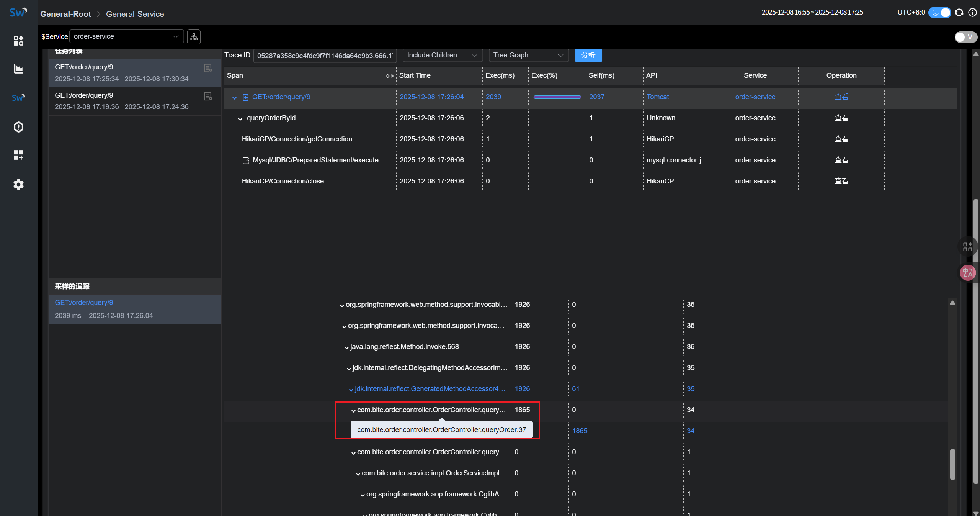Click the blue 分析 analyze button
Screen dimensions: 980x516
point(588,55)
